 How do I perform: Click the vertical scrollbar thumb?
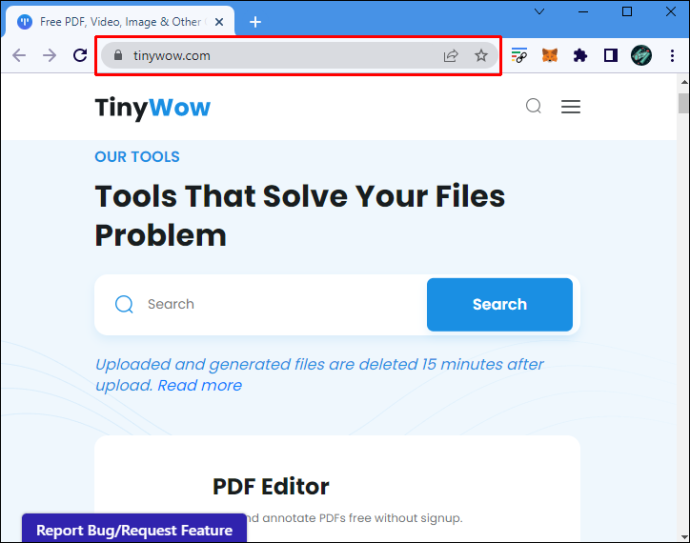(683, 103)
